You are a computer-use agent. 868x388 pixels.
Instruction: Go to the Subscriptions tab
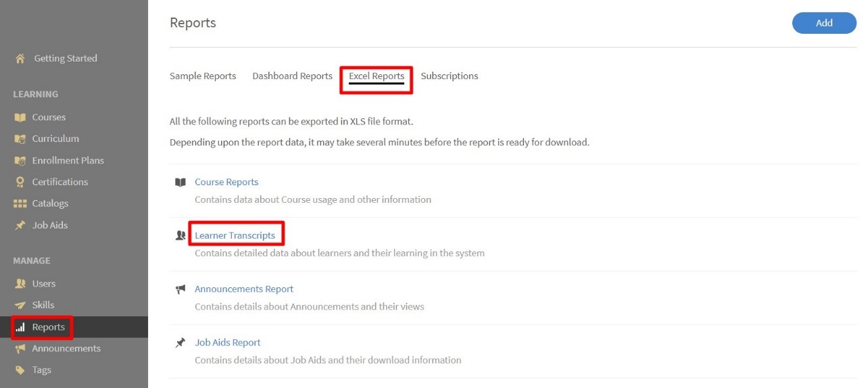(x=449, y=76)
